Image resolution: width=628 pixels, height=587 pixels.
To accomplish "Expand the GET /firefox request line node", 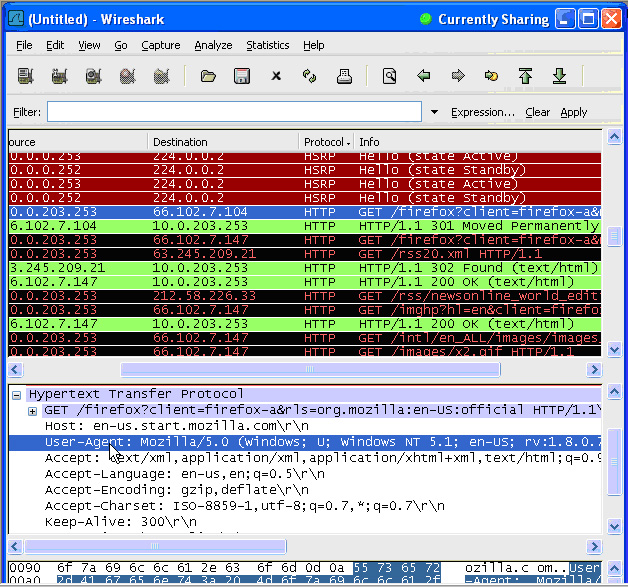I will pos(32,411).
